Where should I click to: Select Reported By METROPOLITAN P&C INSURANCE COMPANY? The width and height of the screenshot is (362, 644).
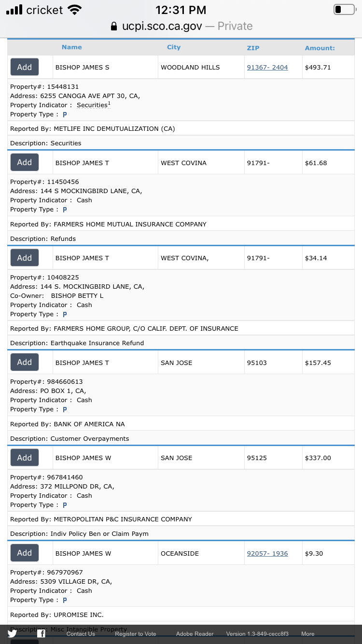101,519
